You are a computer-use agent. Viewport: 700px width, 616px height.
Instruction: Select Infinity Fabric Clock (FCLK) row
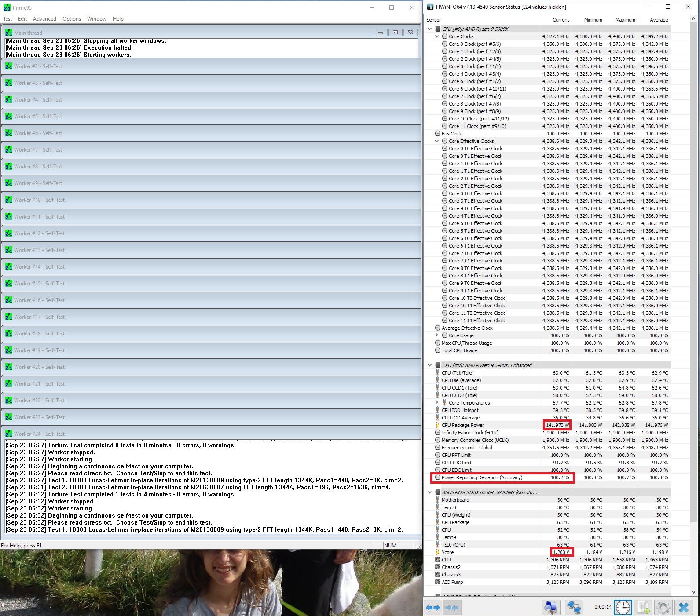[x=548, y=433]
